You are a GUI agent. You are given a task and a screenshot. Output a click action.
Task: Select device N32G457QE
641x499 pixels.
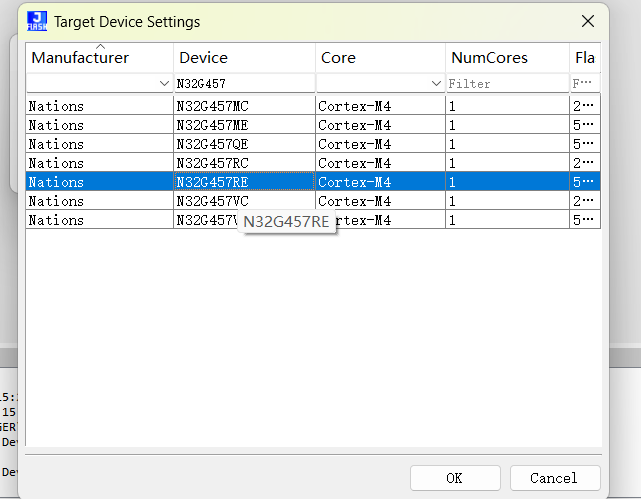pyautogui.click(x=244, y=144)
